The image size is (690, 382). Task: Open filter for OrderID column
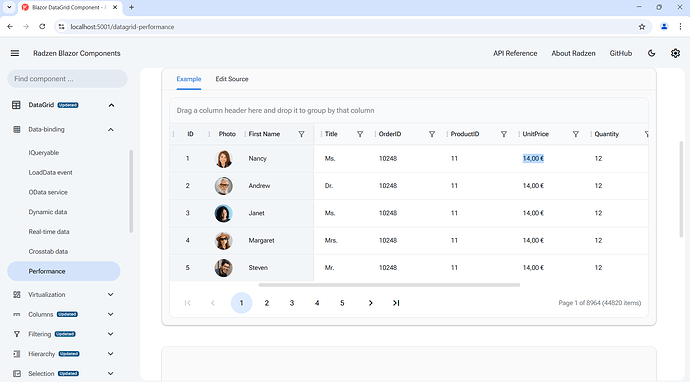coord(432,134)
